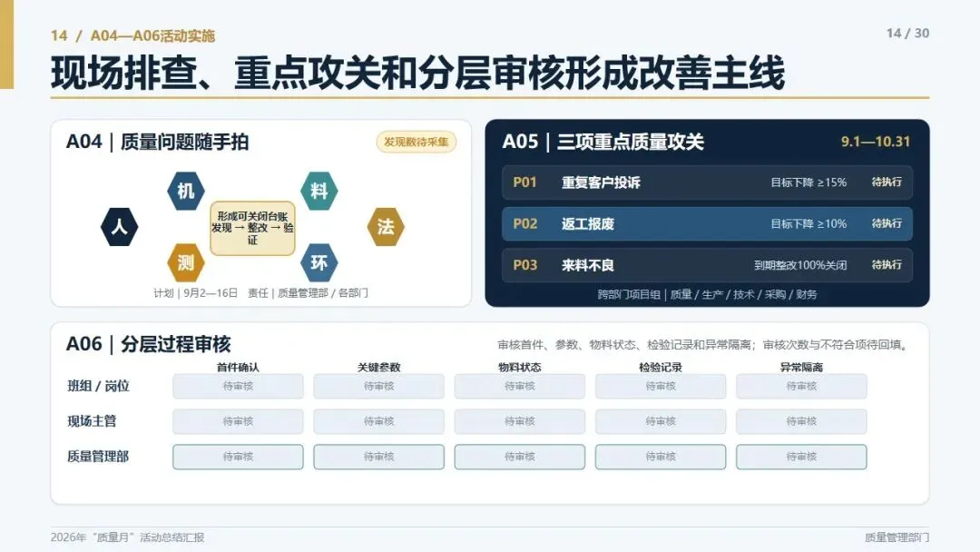Click the 9.1—10.31 date range
The width and height of the screenshot is (980, 552).
point(875,142)
